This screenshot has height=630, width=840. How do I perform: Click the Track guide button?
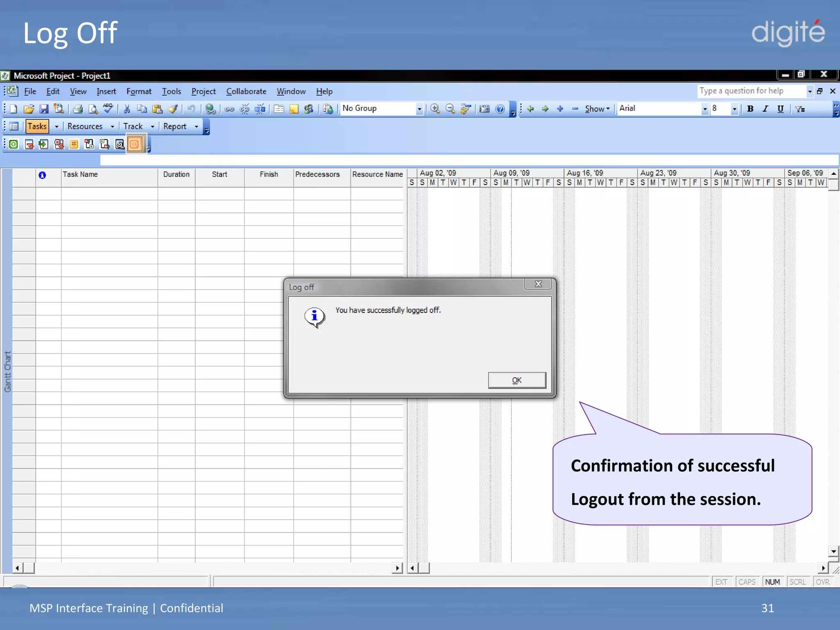[133, 126]
